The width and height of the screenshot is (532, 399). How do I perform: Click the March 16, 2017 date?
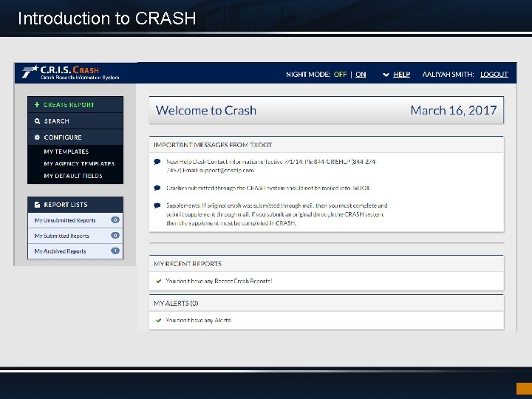(454, 110)
